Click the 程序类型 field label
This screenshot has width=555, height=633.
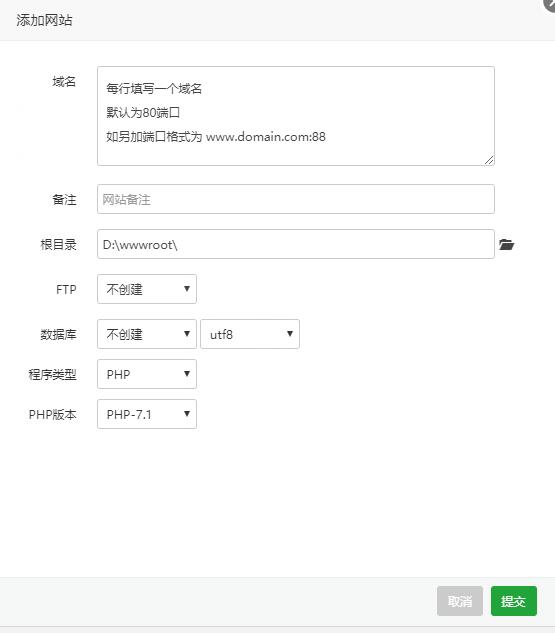pyautogui.click(x=52, y=374)
